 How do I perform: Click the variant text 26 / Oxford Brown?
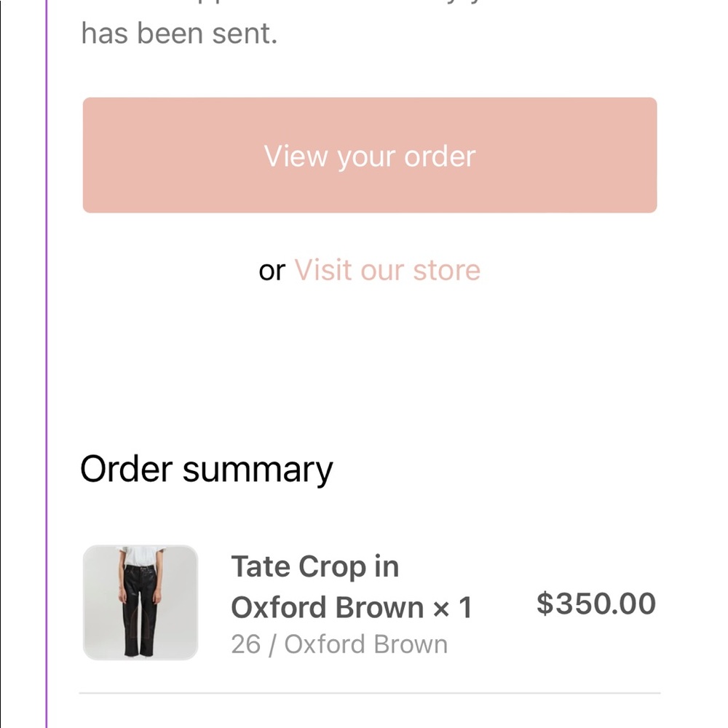point(339,644)
